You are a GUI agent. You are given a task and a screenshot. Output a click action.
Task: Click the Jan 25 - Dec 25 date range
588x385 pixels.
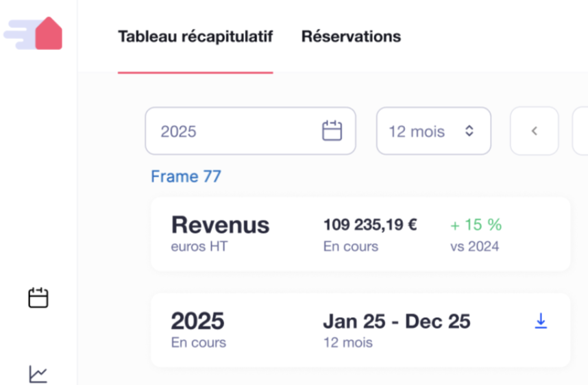click(397, 321)
